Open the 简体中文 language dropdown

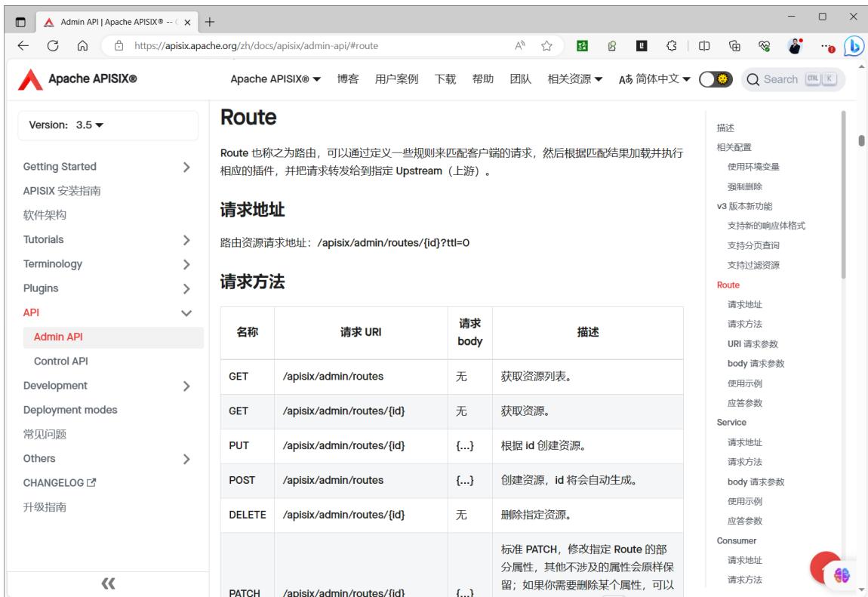click(654, 79)
